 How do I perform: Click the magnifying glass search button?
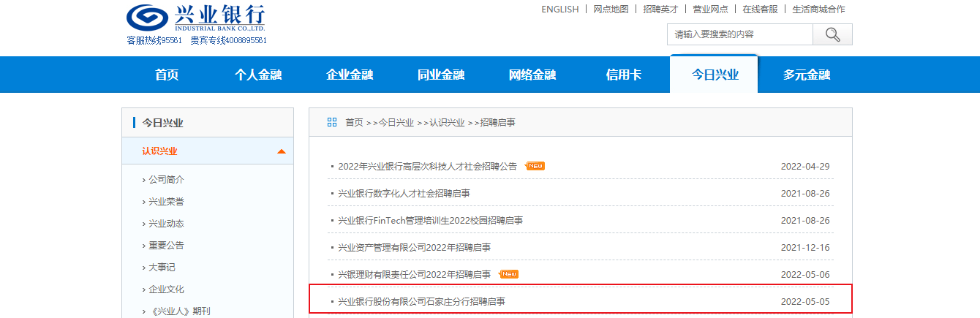(832, 34)
